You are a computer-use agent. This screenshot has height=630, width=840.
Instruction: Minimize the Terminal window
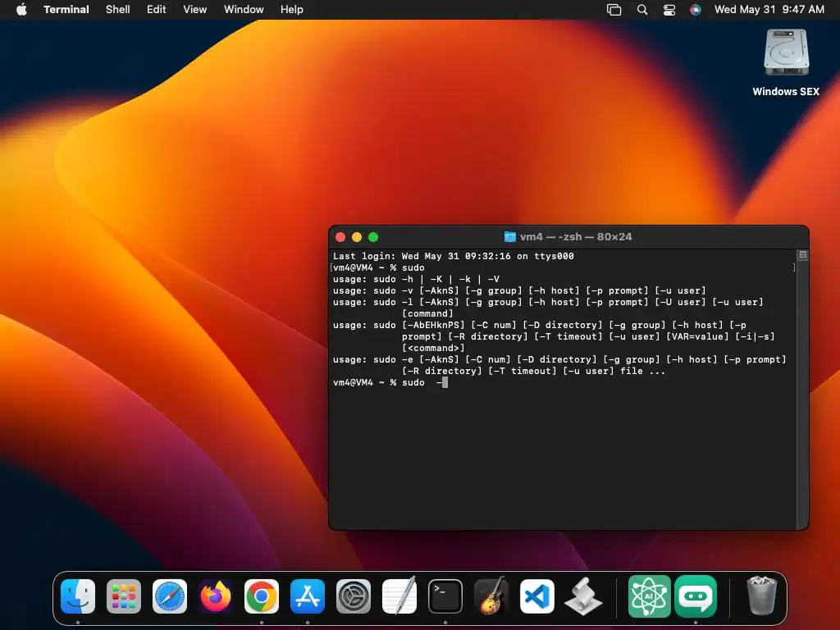coord(357,237)
